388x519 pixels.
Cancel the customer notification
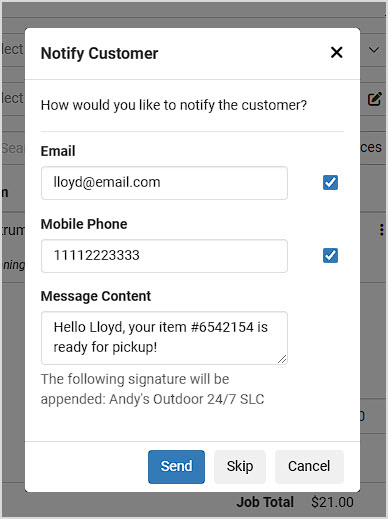coord(309,467)
